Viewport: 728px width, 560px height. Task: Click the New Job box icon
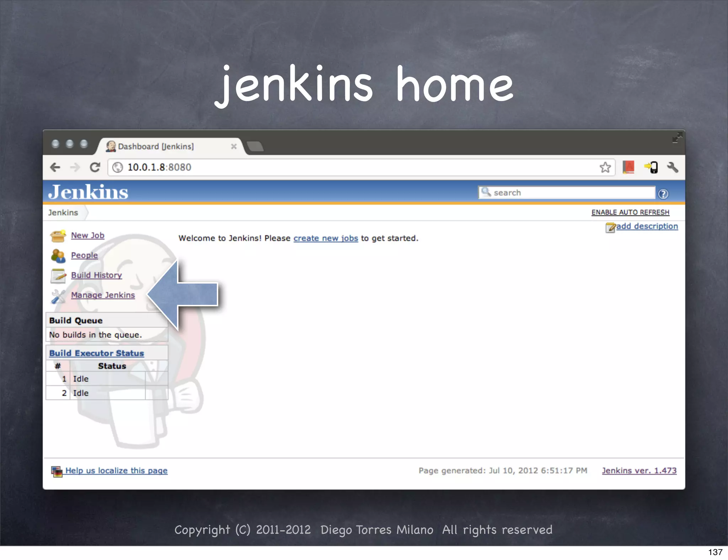58,236
